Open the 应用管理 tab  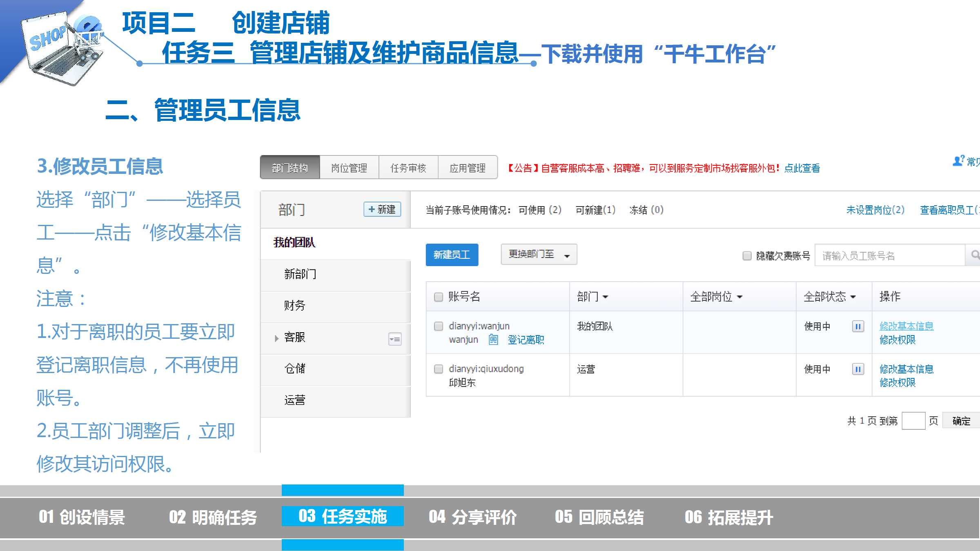pos(468,168)
